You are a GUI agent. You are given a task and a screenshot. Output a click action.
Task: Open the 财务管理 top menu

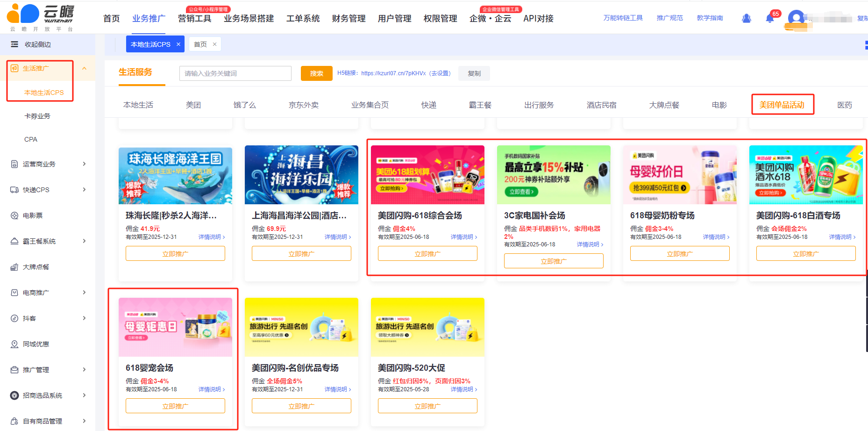(349, 19)
